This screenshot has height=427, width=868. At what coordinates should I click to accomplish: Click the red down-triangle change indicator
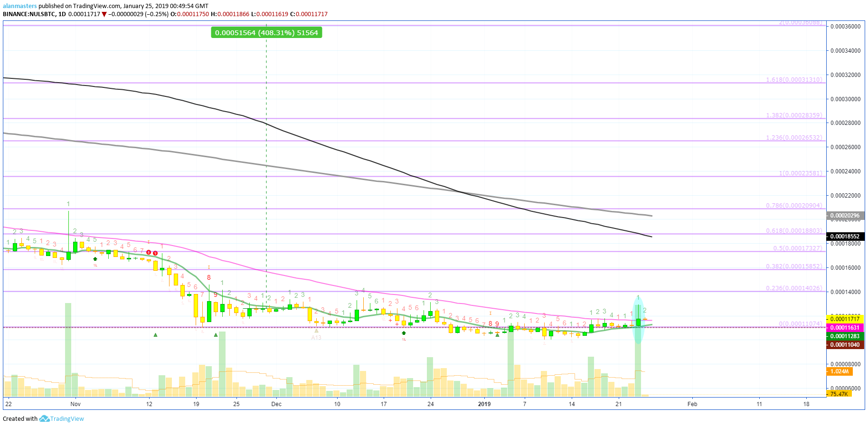(104, 14)
